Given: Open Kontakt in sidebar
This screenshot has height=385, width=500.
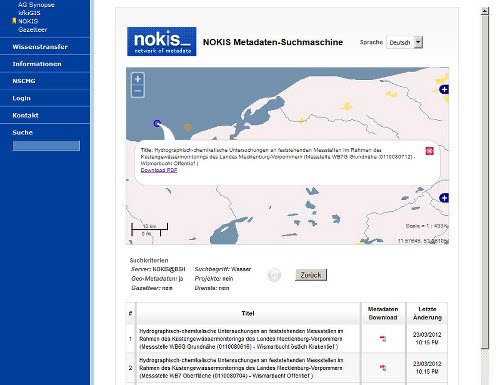Looking at the screenshot, I should 25,115.
